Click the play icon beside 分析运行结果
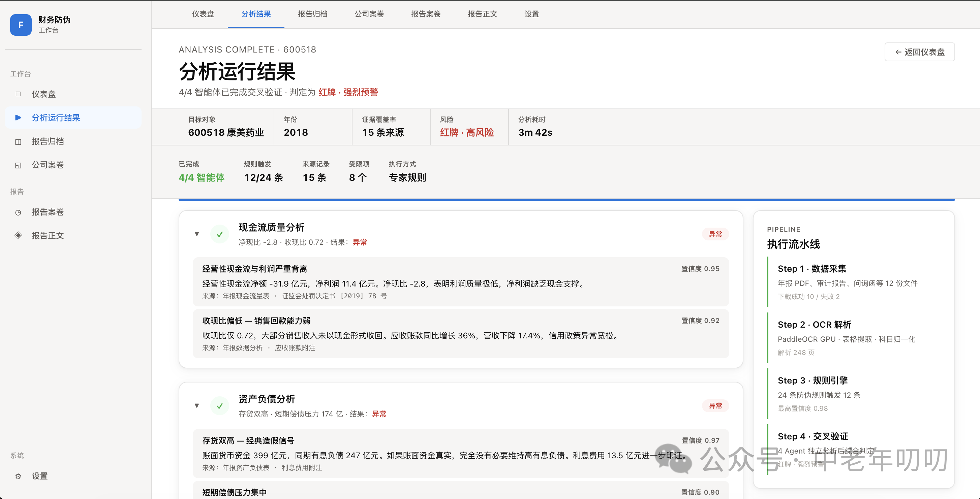 [18, 118]
